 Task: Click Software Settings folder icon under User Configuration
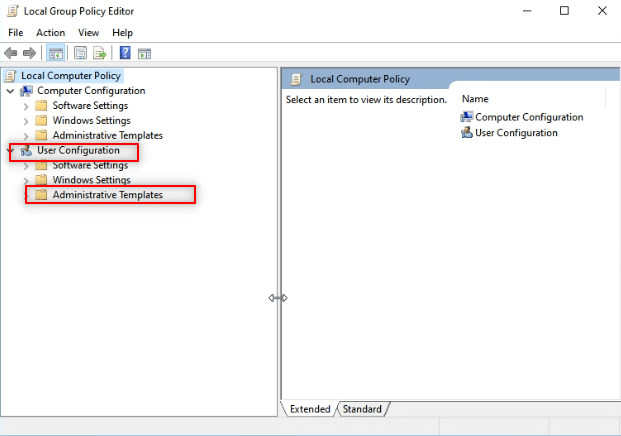[x=41, y=165]
